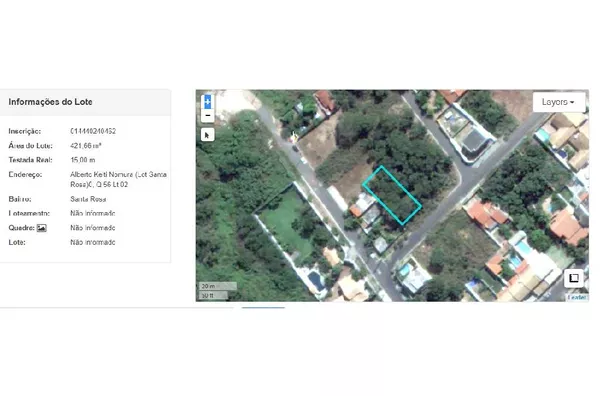The width and height of the screenshot is (600, 396).
Task: Click the Inscrição label
Action: 24,131
